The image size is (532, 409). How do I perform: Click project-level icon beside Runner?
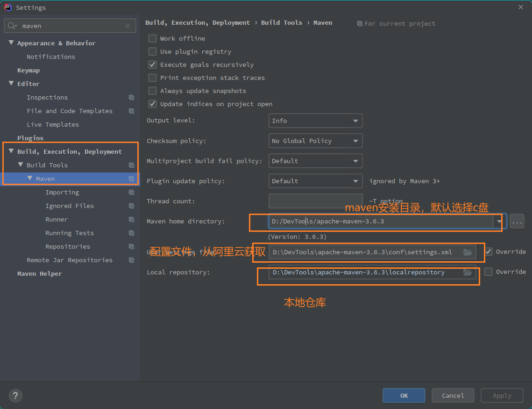(132, 220)
